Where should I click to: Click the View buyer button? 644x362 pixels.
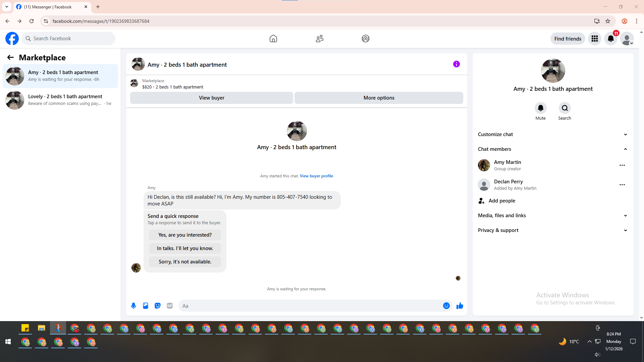point(211,98)
